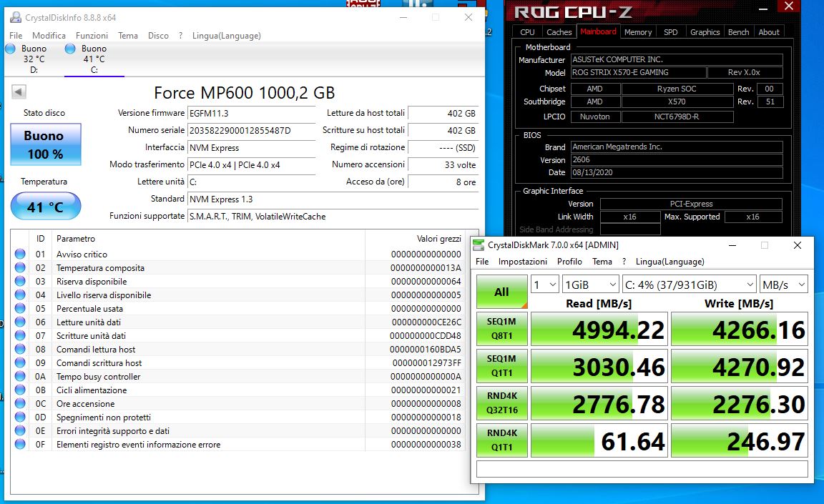824x504 pixels.
Task: Click status orb for Percentuale usata
Action: (21, 309)
